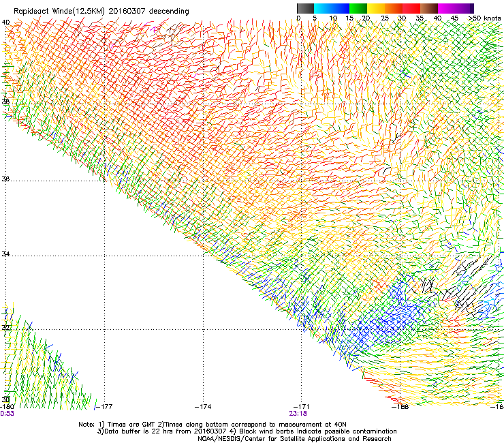The width and height of the screenshot is (504, 443).
Task: Click the NOAA/NESDIS credit line
Action: point(294,439)
